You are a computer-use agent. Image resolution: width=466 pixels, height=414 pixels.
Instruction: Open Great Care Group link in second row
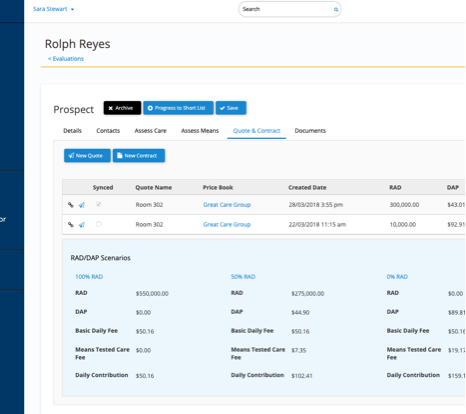click(227, 224)
